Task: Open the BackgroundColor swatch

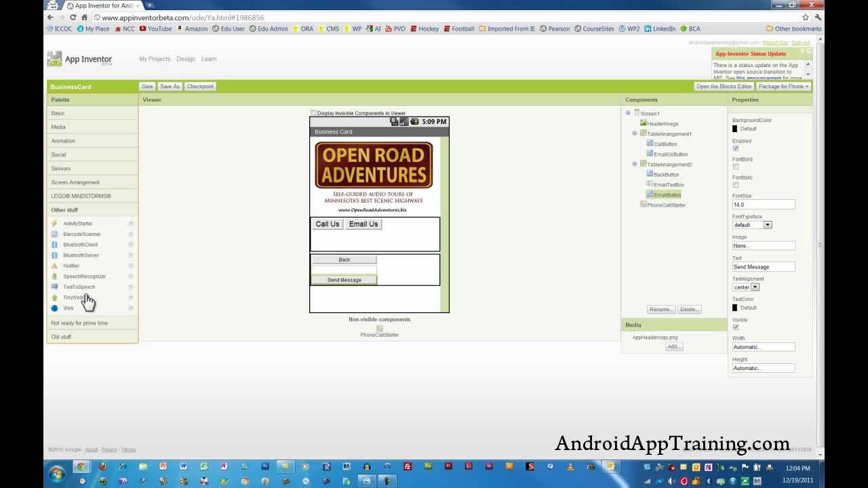Action: 735,129
